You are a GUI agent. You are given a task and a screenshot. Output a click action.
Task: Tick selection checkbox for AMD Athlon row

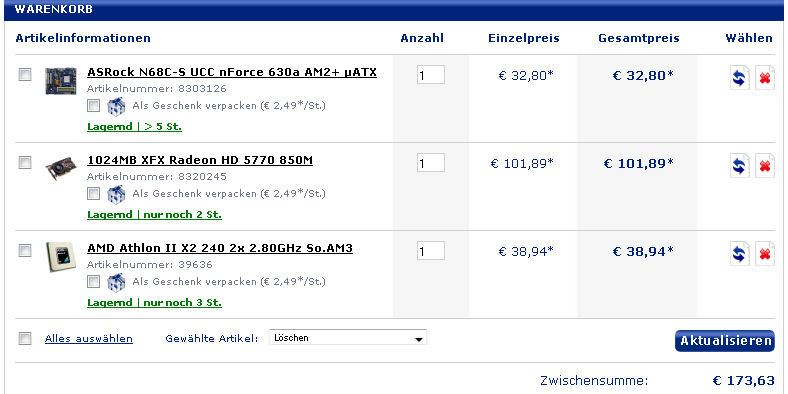(25, 250)
